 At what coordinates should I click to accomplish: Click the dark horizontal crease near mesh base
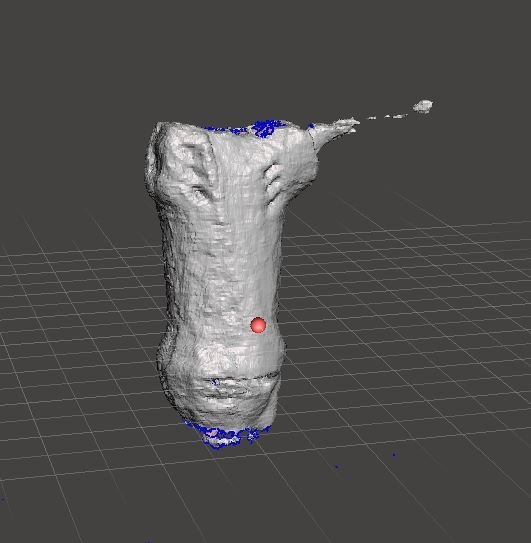tap(242, 377)
